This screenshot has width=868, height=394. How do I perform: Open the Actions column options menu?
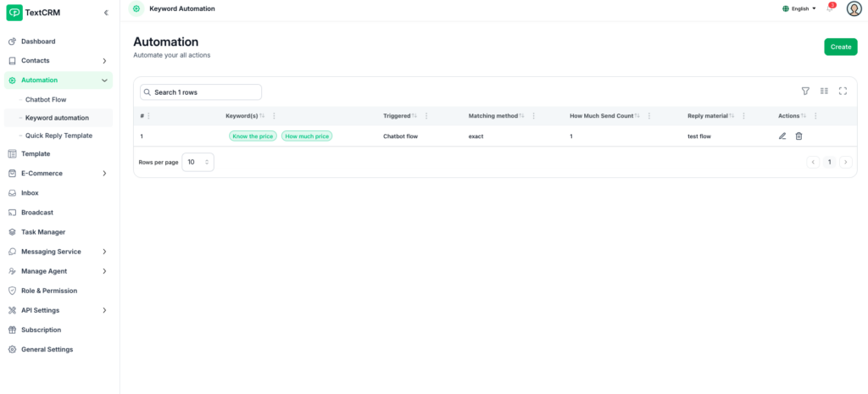(x=815, y=116)
